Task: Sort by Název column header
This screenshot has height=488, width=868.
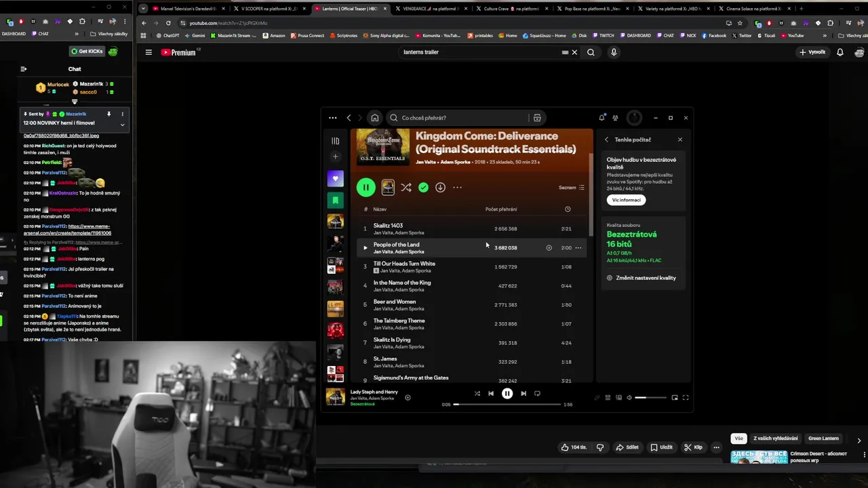Action: (380, 209)
